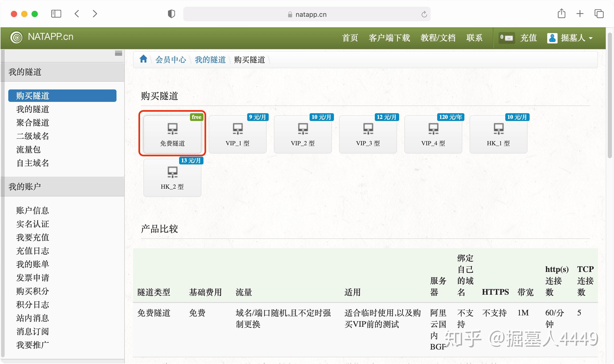Collapse sidebar using top toggle icon
This screenshot has height=364, width=614.
[118, 54]
